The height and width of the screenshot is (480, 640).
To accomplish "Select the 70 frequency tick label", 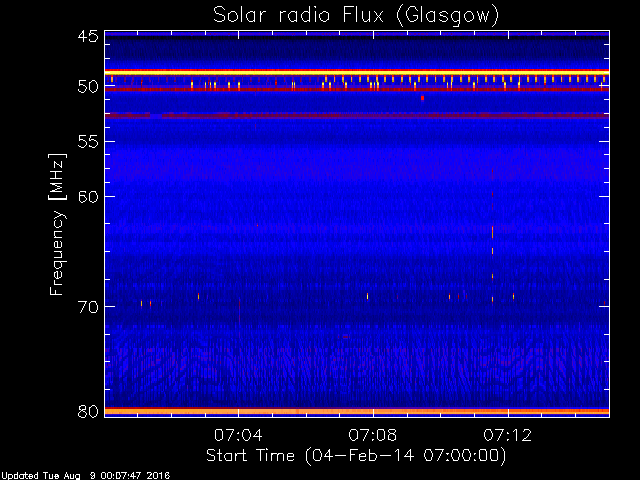I will point(88,307).
